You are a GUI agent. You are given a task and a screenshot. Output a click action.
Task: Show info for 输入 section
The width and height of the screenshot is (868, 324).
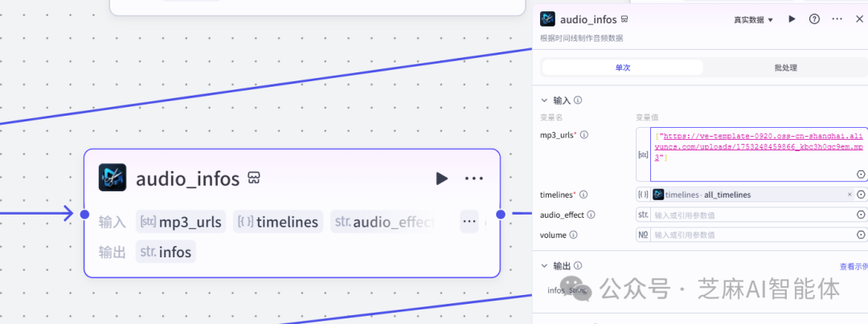pos(578,100)
